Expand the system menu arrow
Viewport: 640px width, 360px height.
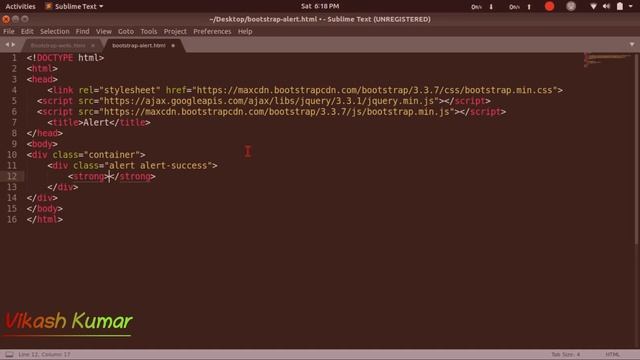[x=631, y=6]
